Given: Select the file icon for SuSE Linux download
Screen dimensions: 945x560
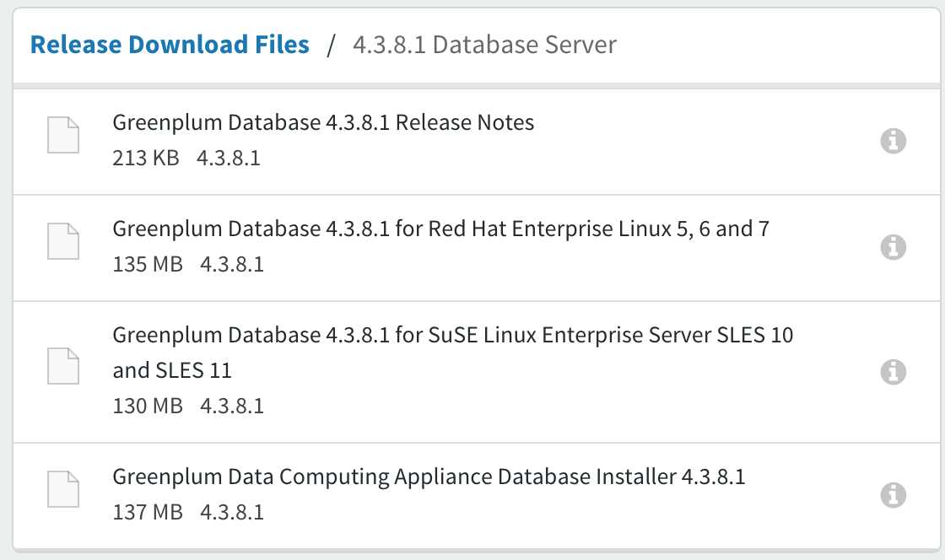Looking at the screenshot, I should (x=63, y=365).
